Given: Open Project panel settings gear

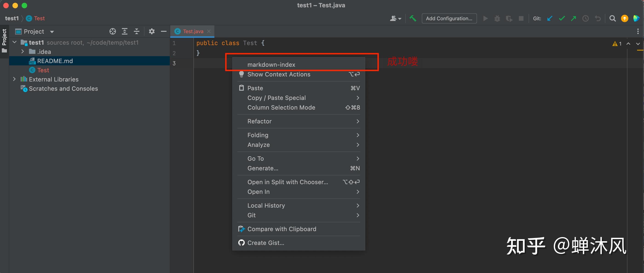Looking at the screenshot, I should point(152,32).
